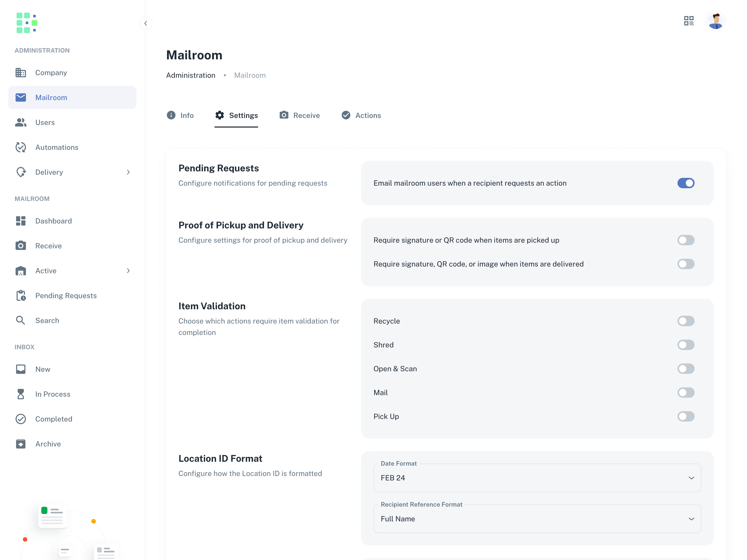747x560 pixels.
Task: Click the Administration breadcrumb link
Action: pyautogui.click(x=190, y=75)
